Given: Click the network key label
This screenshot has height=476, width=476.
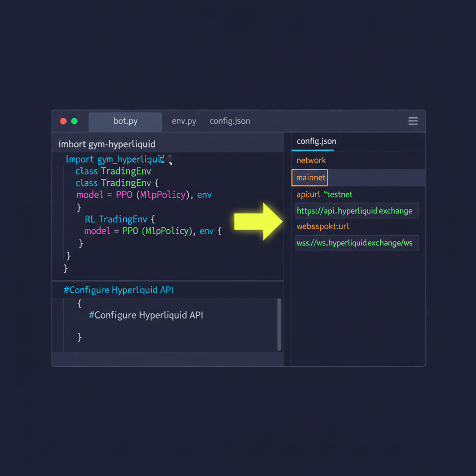Looking at the screenshot, I should pos(311,160).
